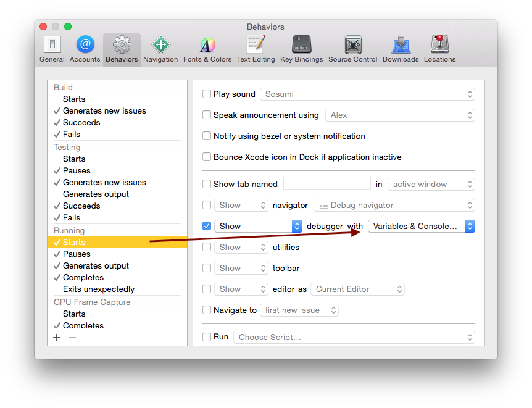The width and height of the screenshot is (532, 408).
Task: Select Testing Generates output
Action: [117, 194]
